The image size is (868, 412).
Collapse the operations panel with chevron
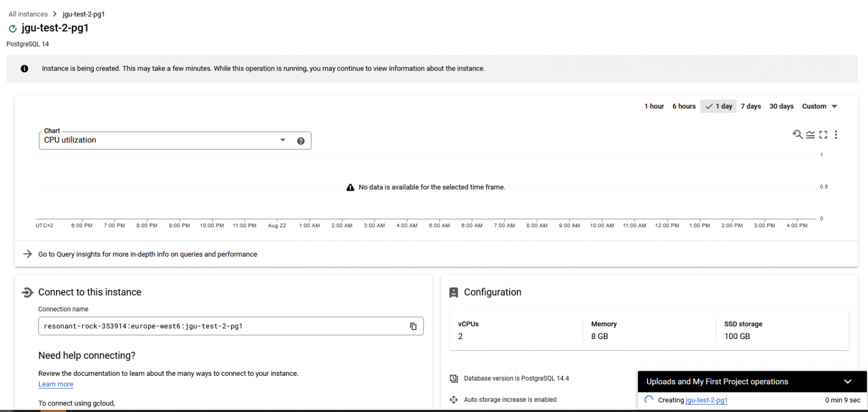847,381
